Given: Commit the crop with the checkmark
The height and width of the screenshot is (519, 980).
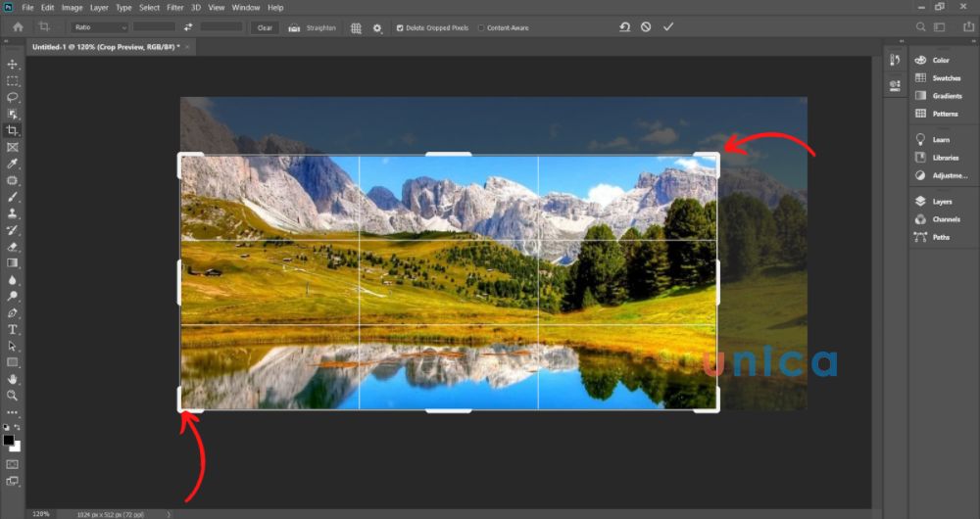Looking at the screenshot, I should pyautogui.click(x=668, y=26).
